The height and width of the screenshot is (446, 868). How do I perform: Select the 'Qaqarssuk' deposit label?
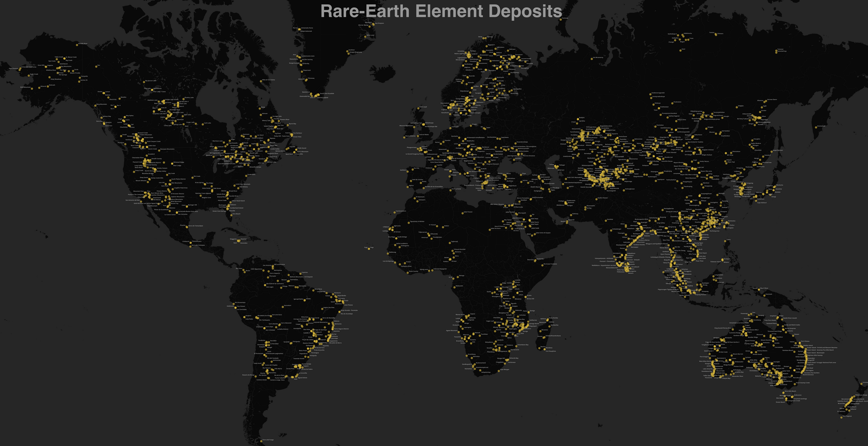[x=307, y=70]
